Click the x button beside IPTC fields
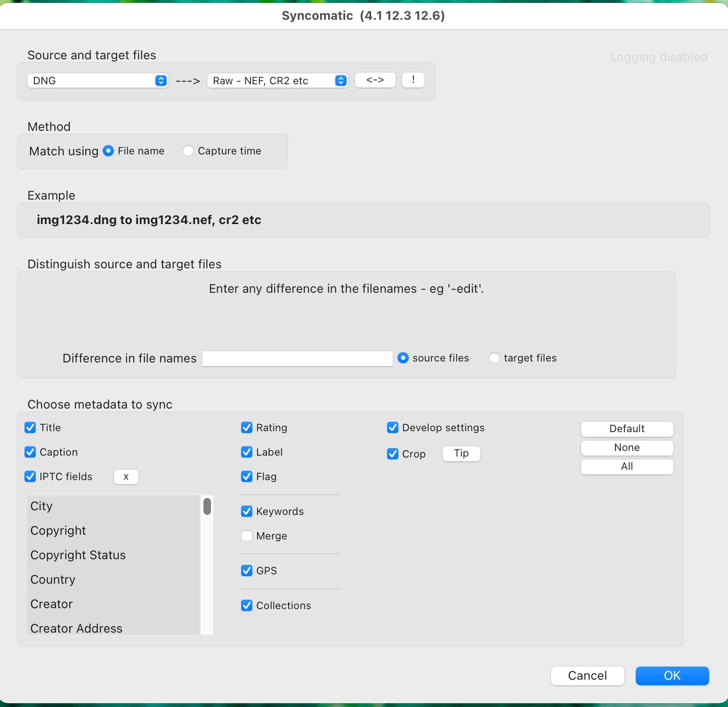 coord(126,477)
